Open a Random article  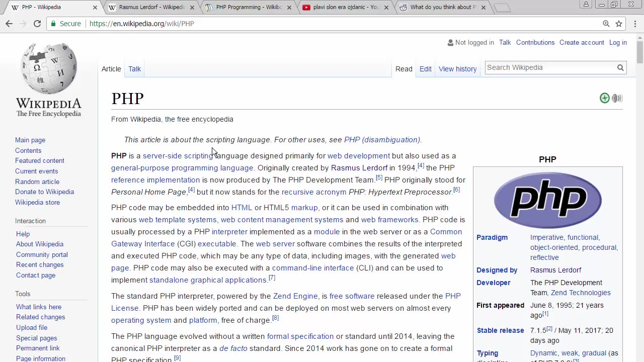pyautogui.click(x=37, y=182)
